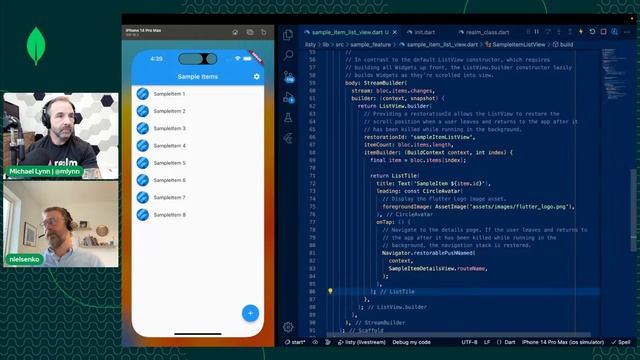Open the widget inspector magnifier icon in debug toolbar
The width and height of the screenshot is (640, 360).
click(615, 32)
